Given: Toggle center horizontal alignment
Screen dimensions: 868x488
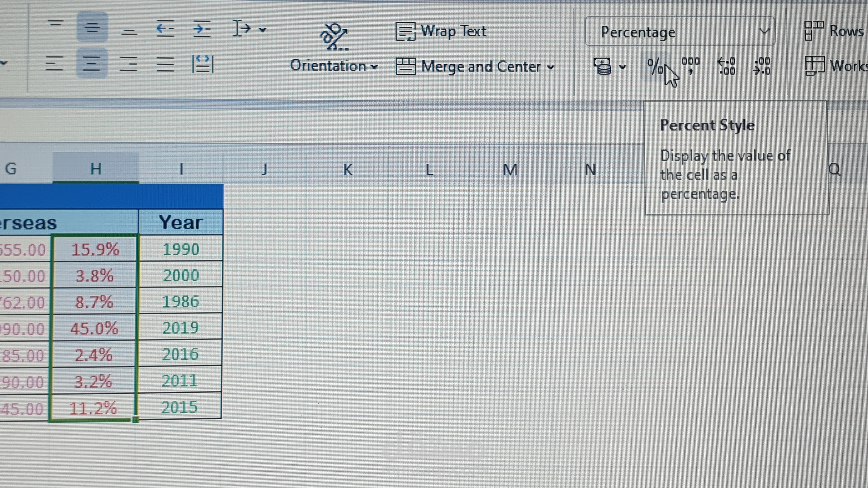Looking at the screenshot, I should 91,63.
